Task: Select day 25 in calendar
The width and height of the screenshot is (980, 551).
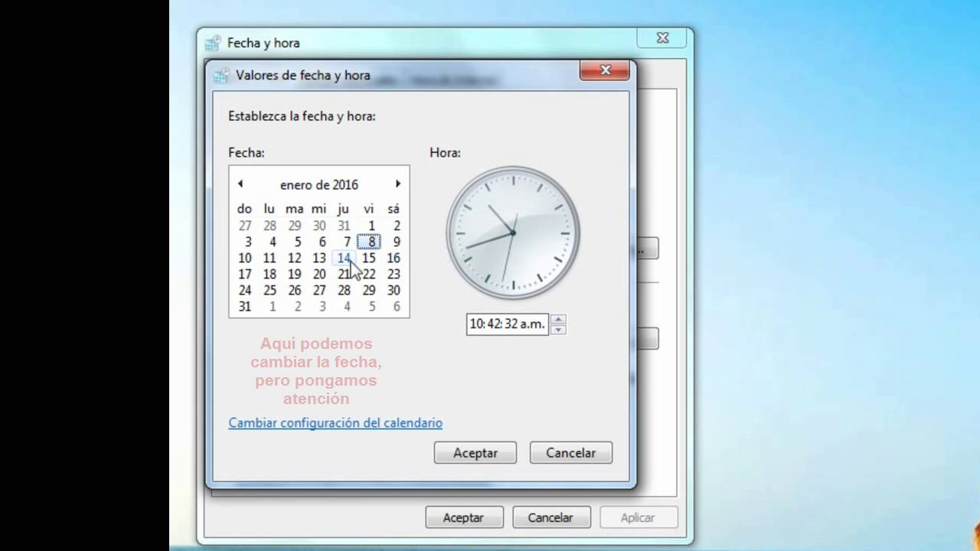Action: pos(269,290)
